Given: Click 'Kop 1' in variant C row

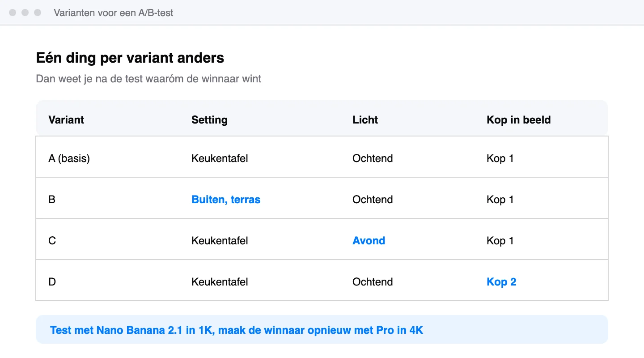Looking at the screenshot, I should coord(500,241).
